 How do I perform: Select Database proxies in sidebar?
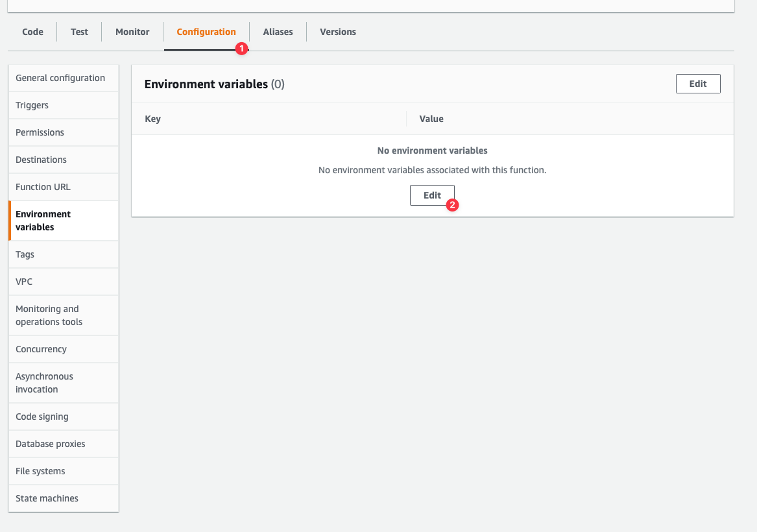63,444
